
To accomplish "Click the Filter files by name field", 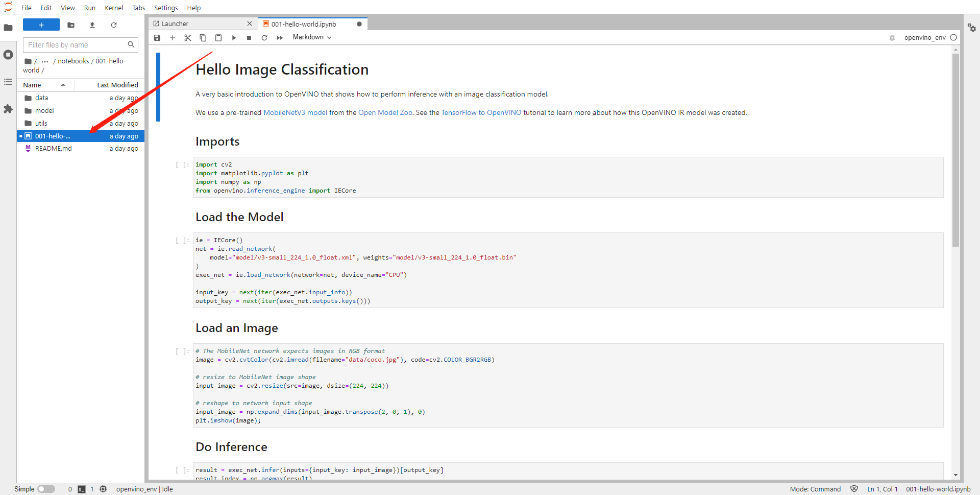I will 81,45.
